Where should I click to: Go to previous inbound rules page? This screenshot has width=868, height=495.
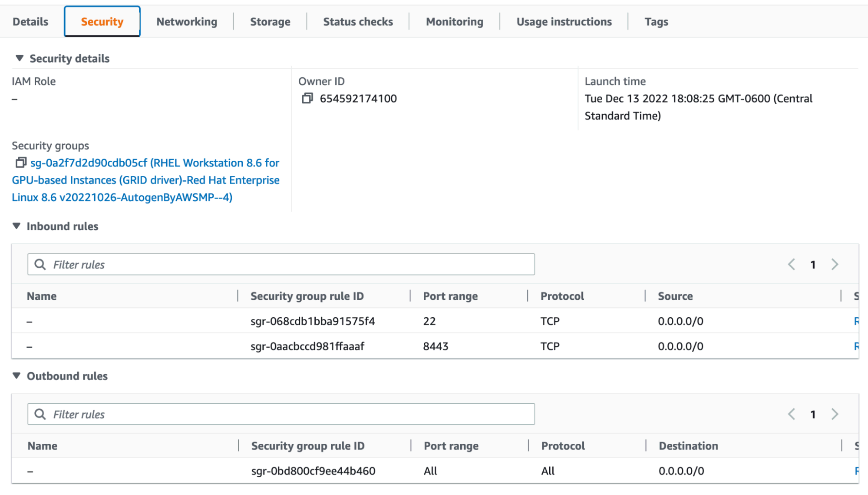pos(791,264)
